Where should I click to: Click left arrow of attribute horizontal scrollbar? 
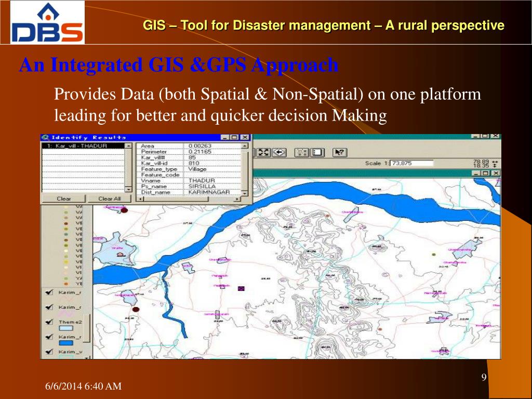point(139,199)
